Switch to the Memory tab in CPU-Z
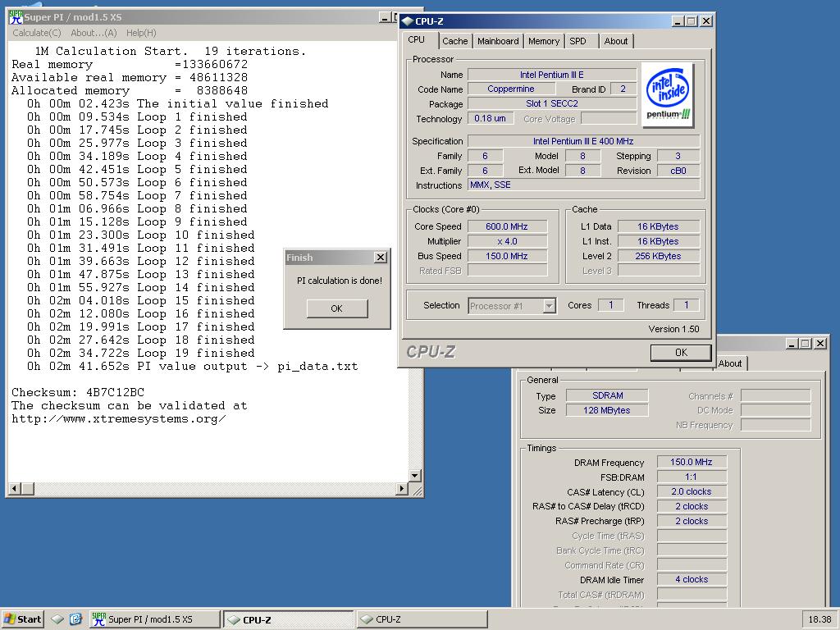Viewport: 840px width, 630px height. (x=544, y=41)
